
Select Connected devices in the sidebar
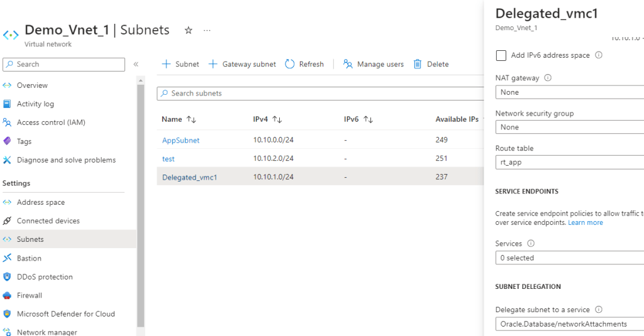tap(48, 221)
